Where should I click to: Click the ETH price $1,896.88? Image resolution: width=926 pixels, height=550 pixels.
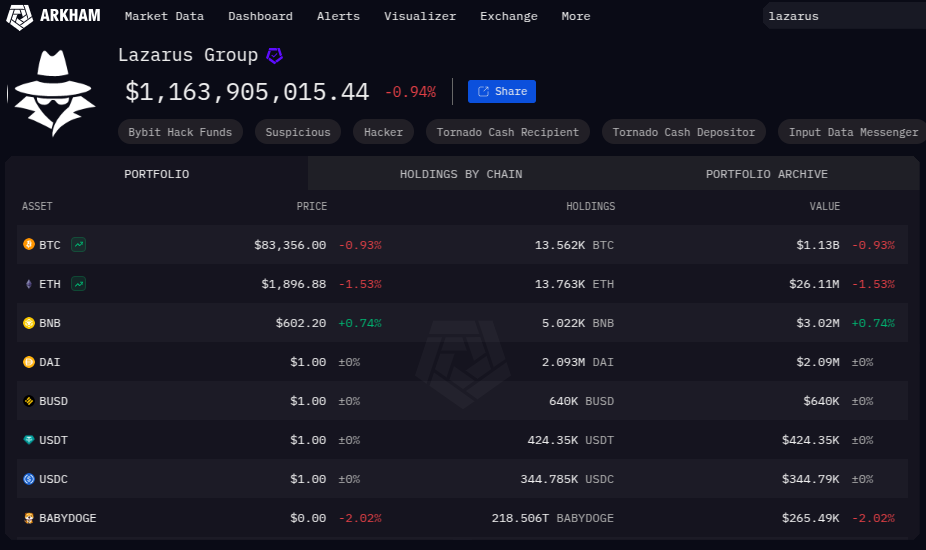click(x=294, y=284)
